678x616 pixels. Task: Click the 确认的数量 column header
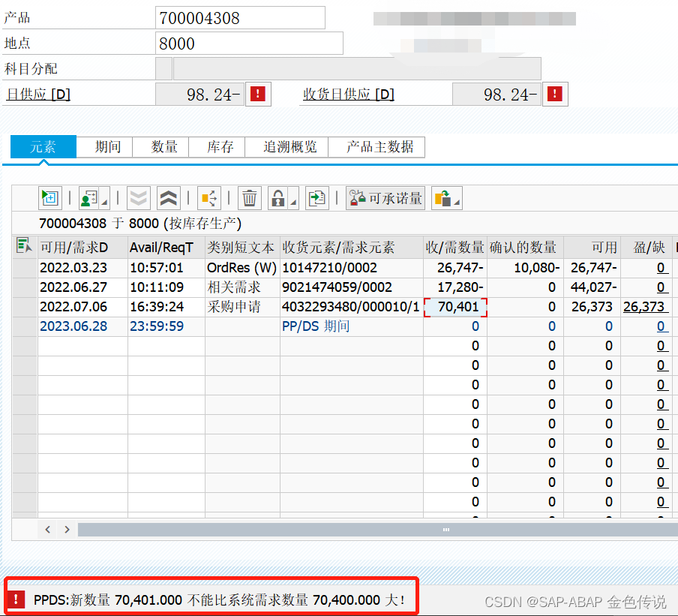pos(525,247)
